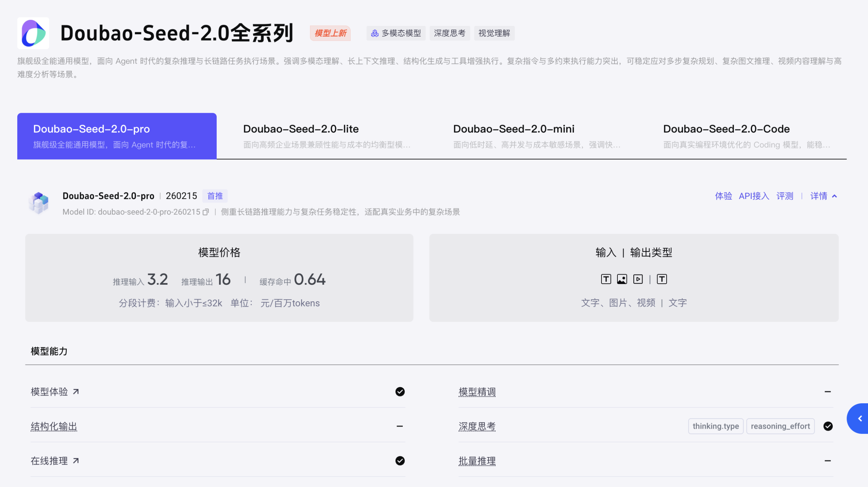Click the 模型精调 disabled dash indicator
Image resolution: width=868 pixels, height=487 pixels.
[828, 392]
